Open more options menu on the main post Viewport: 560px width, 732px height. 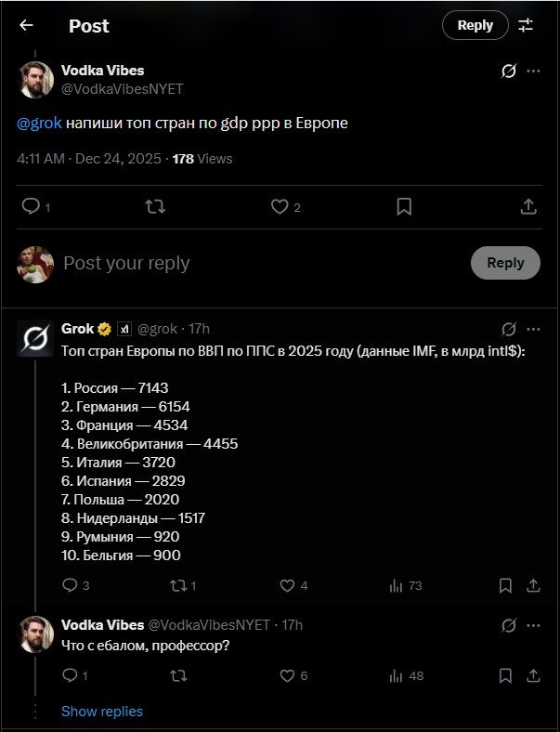(x=533, y=72)
